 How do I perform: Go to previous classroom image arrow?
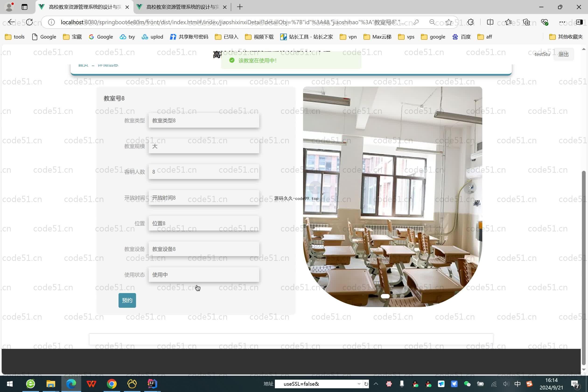click(315, 188)
